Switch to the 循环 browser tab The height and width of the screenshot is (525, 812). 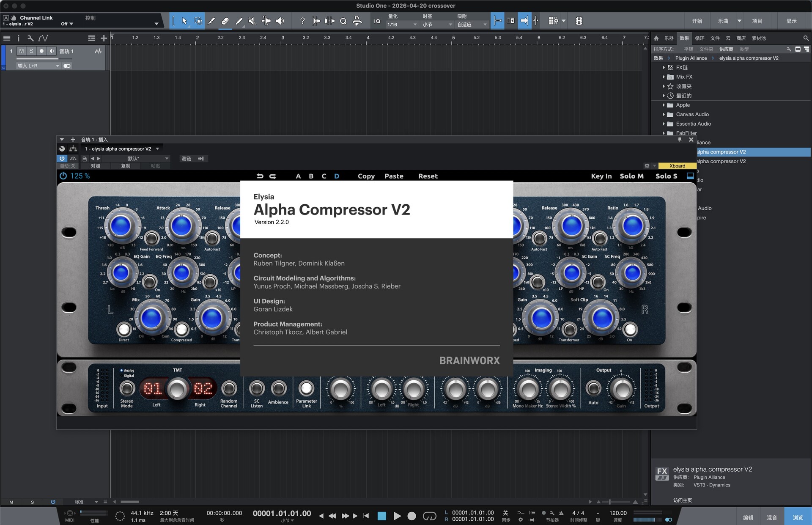click(700, 38)
